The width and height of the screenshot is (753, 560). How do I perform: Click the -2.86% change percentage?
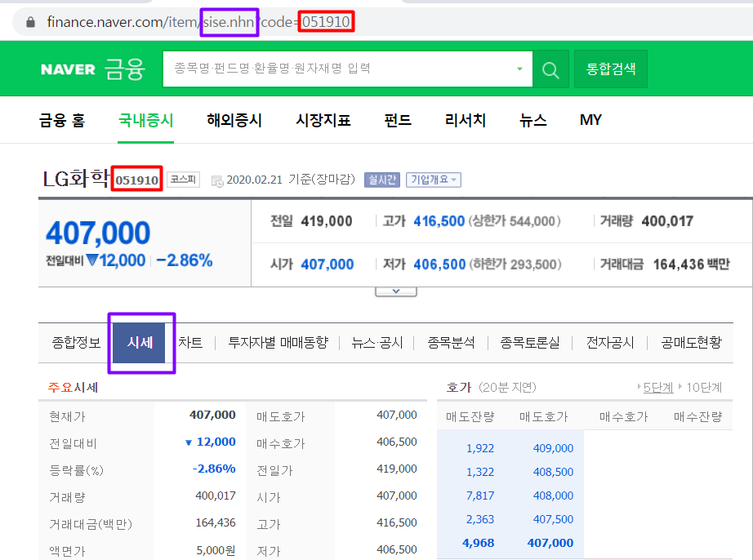pos(185,260)
